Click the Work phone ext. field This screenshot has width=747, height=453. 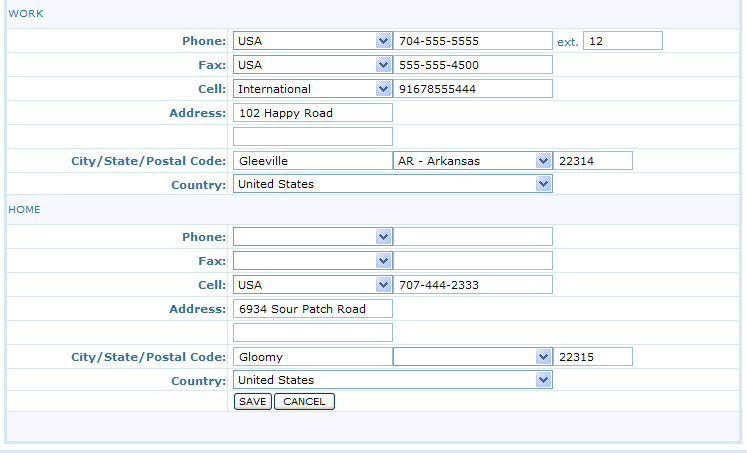[622, 41]
